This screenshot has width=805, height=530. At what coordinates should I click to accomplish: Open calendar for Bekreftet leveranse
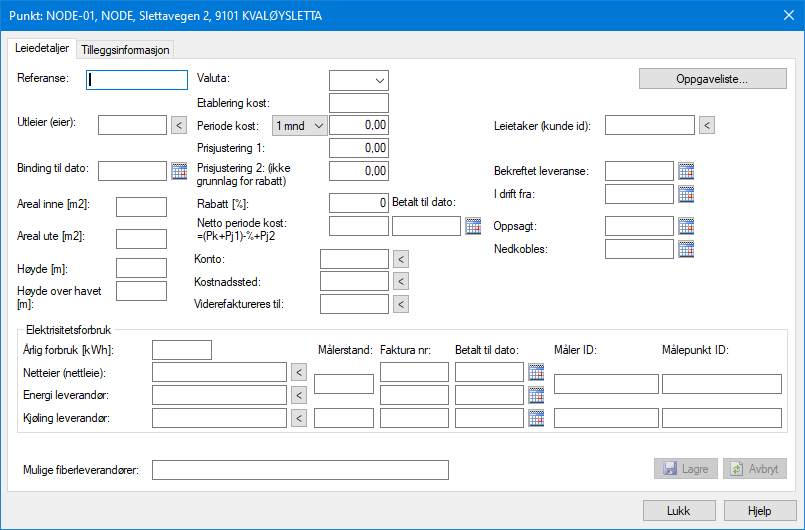point(686,171)
